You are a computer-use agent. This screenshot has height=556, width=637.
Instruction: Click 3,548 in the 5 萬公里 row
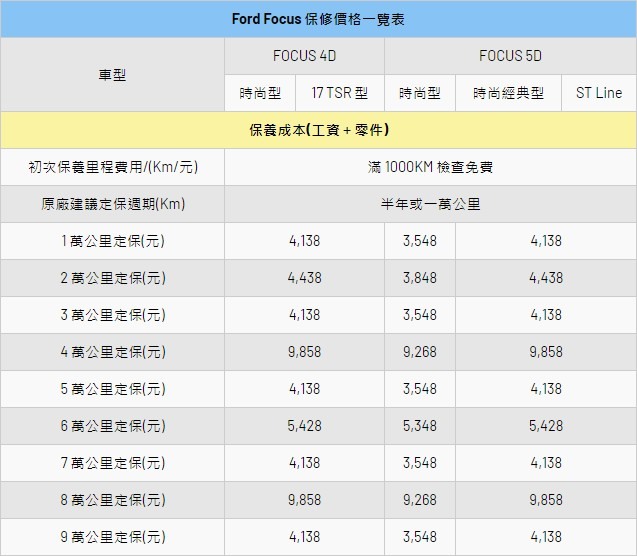click(x=420, y=389)
